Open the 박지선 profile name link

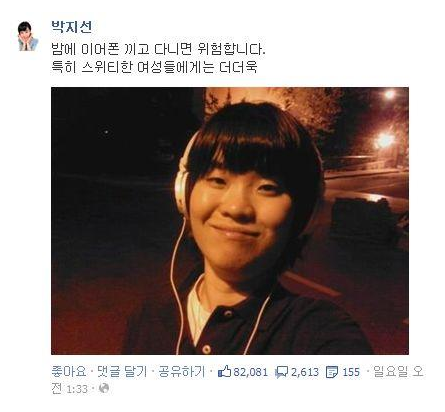coord(71,27)
